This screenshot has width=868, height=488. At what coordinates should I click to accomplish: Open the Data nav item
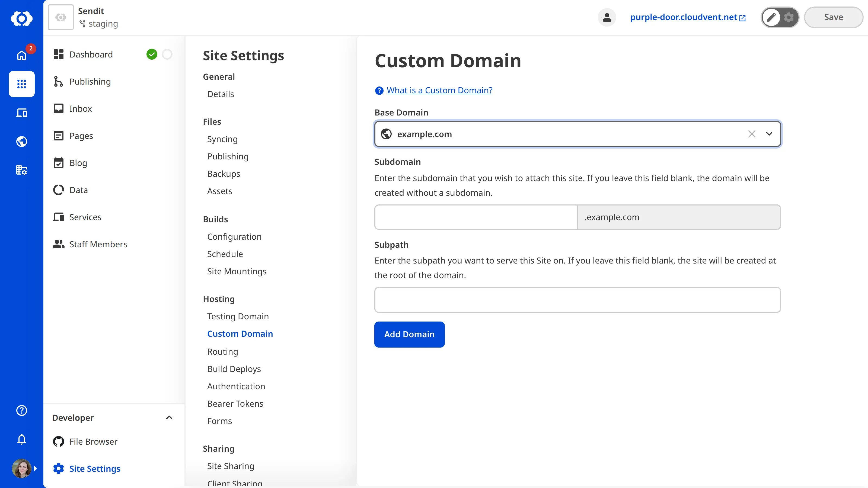[78, 190]
